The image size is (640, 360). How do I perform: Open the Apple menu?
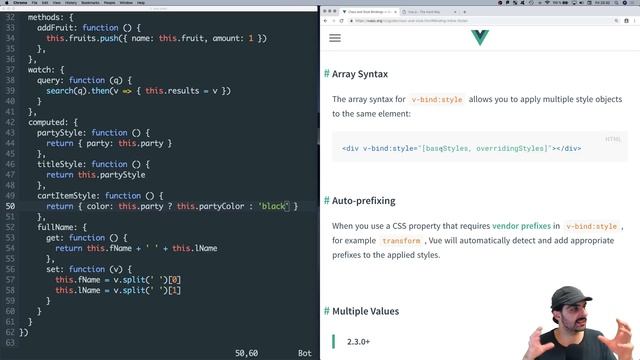tap(6, 2)
